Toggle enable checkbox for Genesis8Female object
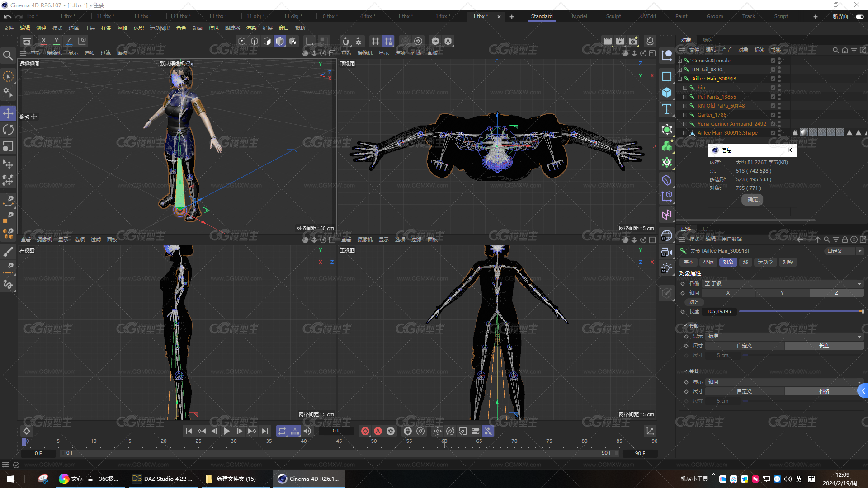Viewport: 868px width, 488px height. tap(773, 61)
